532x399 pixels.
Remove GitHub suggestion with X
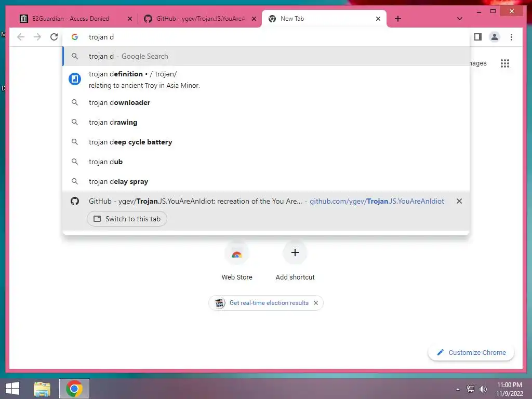[459, 201]
